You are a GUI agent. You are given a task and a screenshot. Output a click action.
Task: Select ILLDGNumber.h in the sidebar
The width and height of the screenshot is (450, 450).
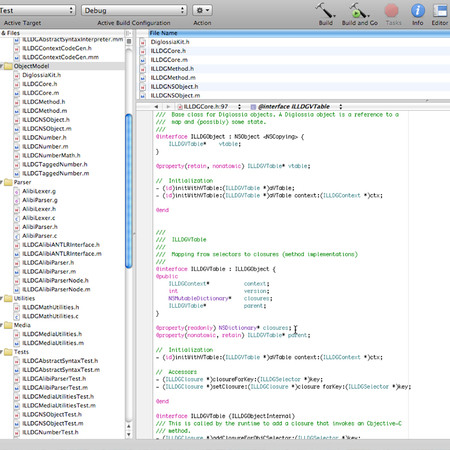[x=44, y=138]
